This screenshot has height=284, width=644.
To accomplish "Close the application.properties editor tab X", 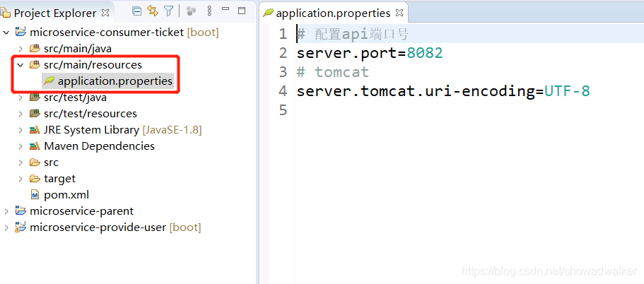I will coord(399,13).
